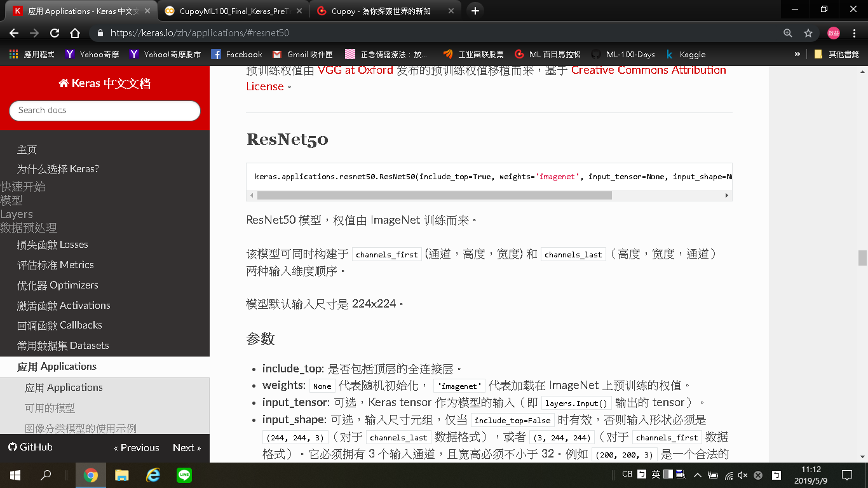
Task: Open 评估标准 Metrics page
Action: tap(55, 265)
